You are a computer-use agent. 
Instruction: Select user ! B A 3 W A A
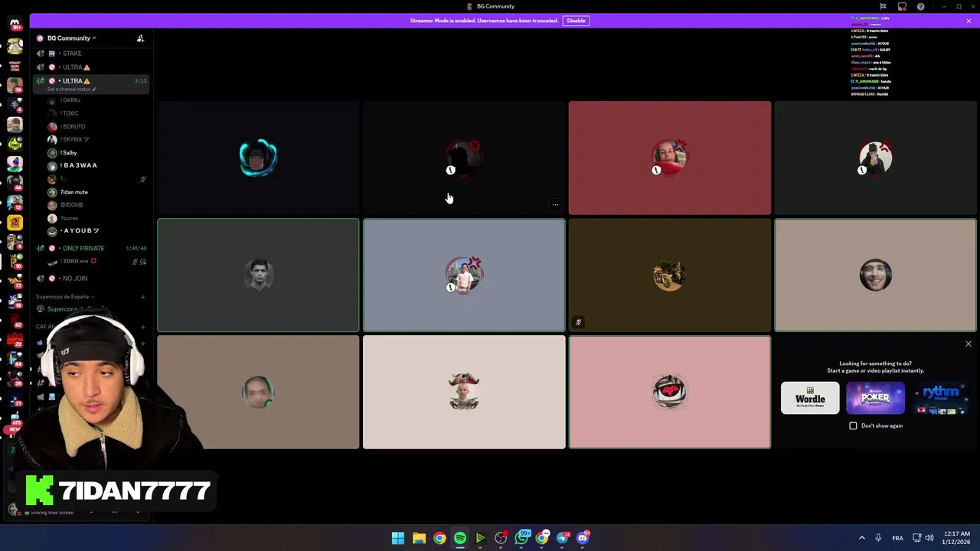coord(78,165)
